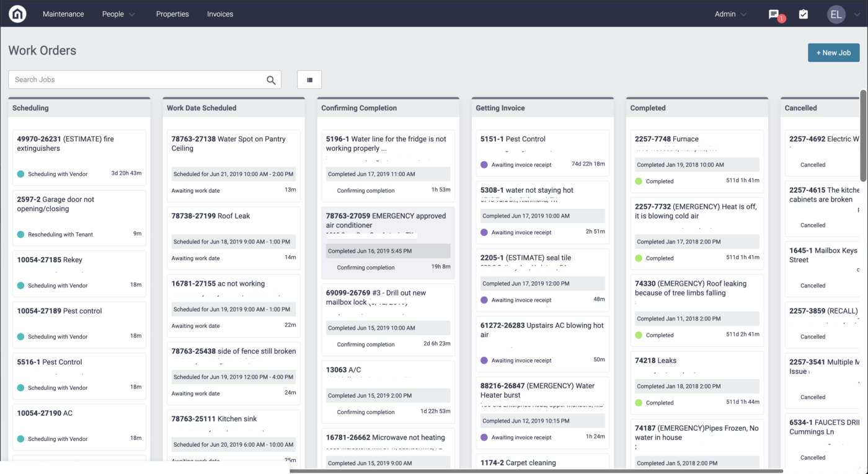Click the home logo icon
Screen dimensions: 868x474
click(x=17, y=13)
